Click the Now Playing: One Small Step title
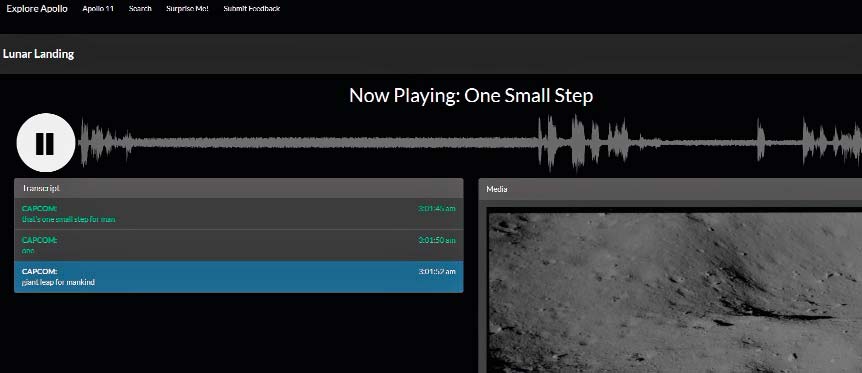This screenshot has width=862, height=373. click(x=471, y=96)
